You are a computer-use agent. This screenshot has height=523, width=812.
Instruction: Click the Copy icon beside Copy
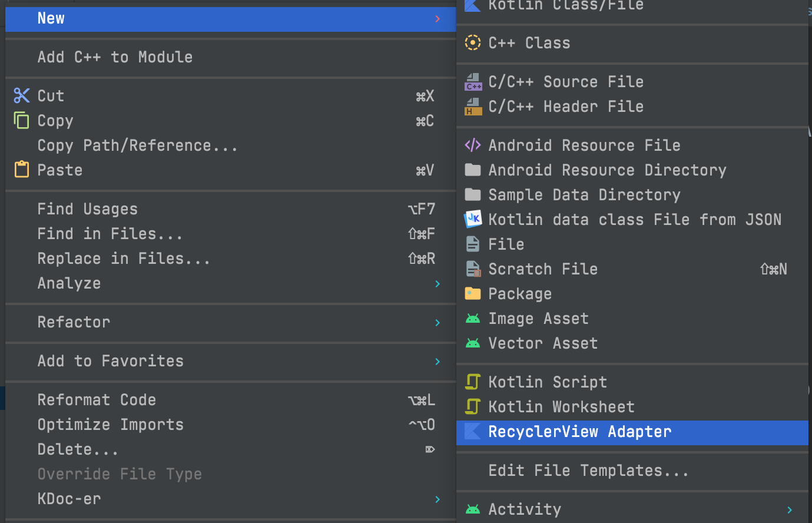coord(22,120)
